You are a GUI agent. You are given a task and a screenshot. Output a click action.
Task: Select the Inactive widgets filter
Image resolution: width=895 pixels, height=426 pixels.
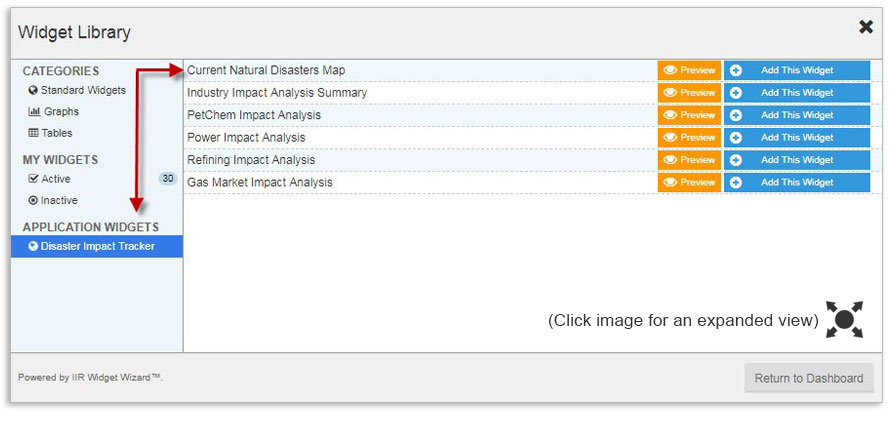(x=59, y=200)
